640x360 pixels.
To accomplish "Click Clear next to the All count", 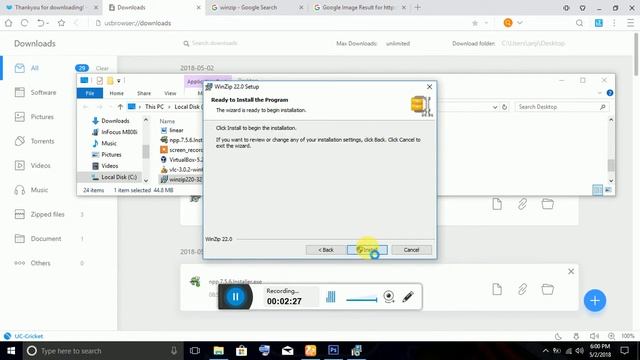I will (102, 68).
